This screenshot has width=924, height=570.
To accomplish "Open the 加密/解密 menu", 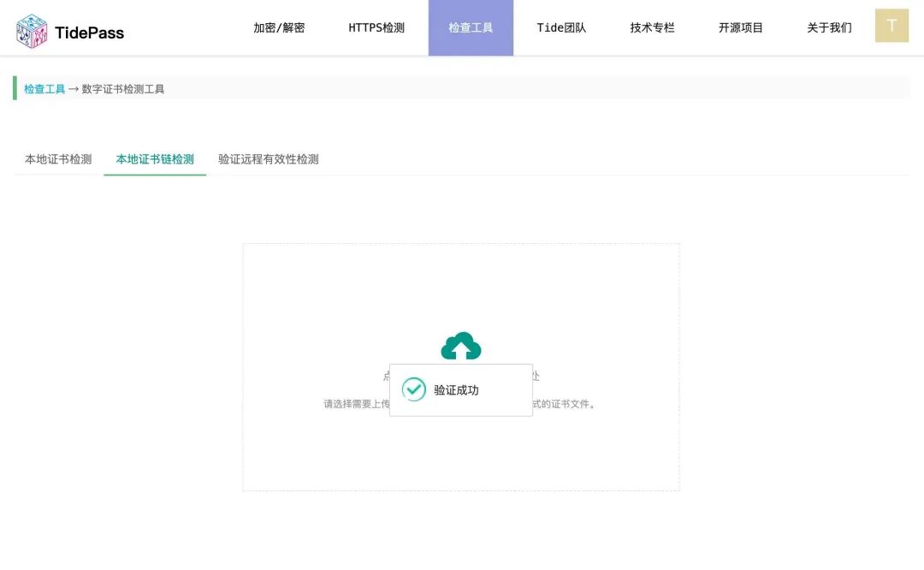I will coord(279,27).
